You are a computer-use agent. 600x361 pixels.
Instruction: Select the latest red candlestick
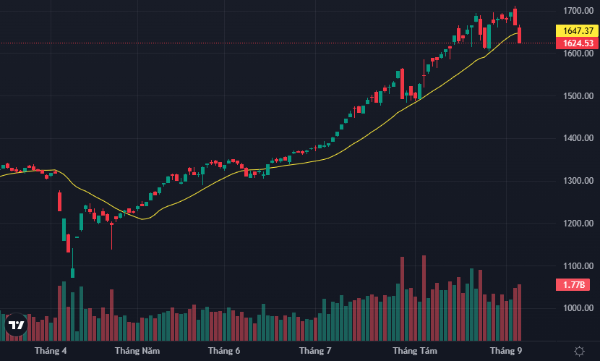point(519,35)
